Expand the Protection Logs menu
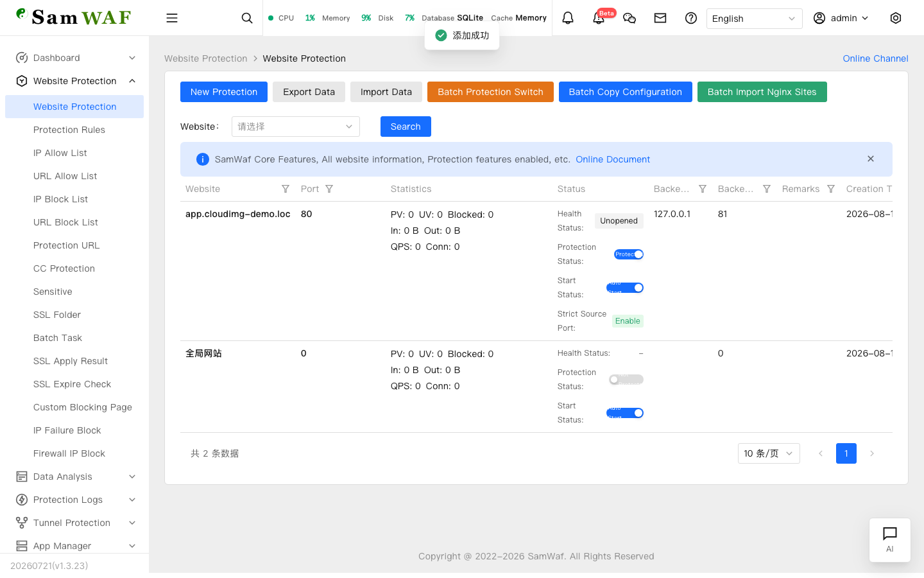 click(74, 500)
